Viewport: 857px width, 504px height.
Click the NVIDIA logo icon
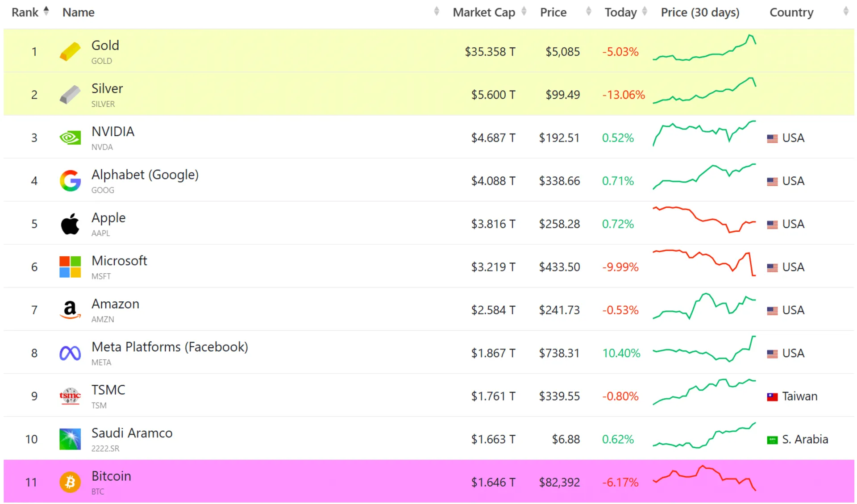70,137
